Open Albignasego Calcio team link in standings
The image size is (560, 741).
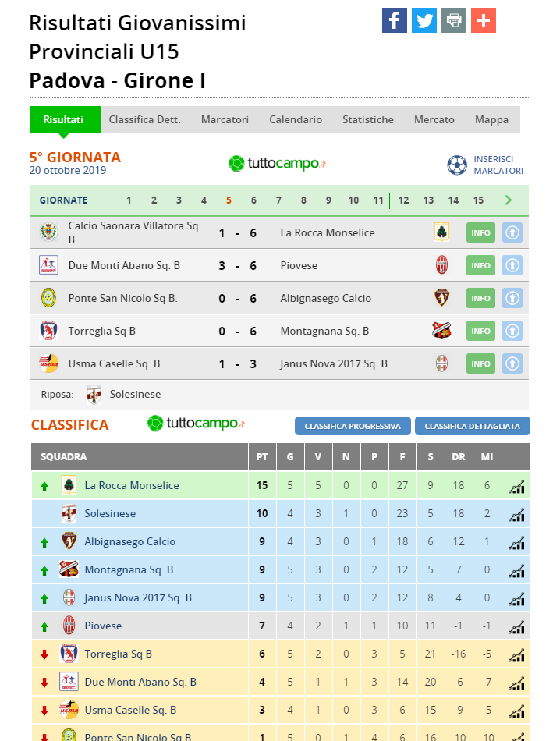(x=130, y=541)
